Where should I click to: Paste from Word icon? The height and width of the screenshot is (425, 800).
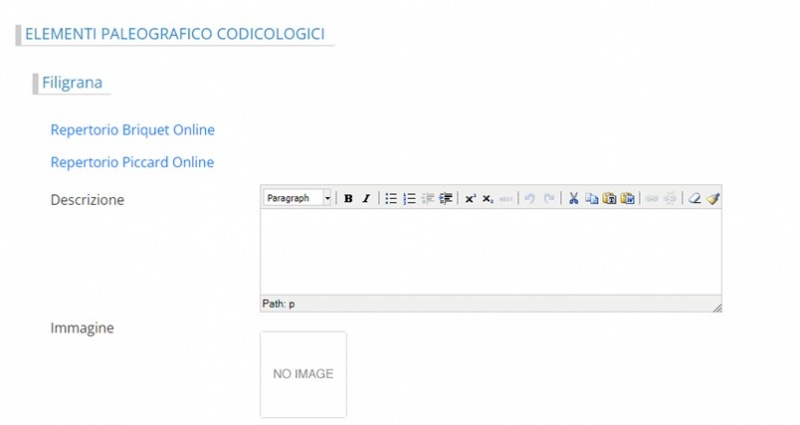tap(627, 199)
